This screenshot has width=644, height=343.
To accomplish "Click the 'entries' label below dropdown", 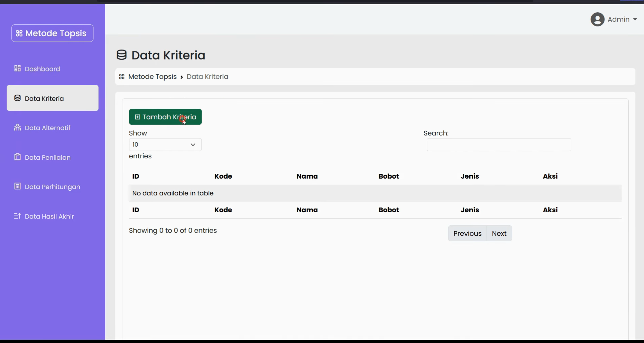I will click(x=140, y=156).
